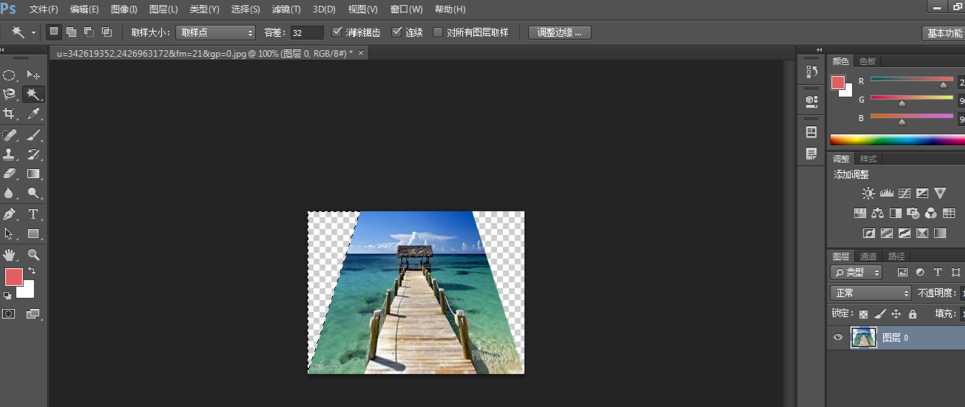Screen dimensions: 965x407
Task: Select the Pen tool
Action: (x=10, y=214)
